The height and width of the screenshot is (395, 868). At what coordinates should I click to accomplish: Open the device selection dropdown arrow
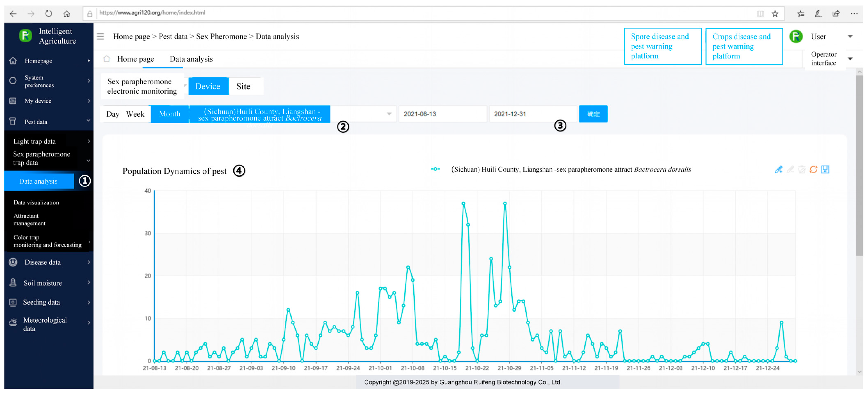pos(389,114)
